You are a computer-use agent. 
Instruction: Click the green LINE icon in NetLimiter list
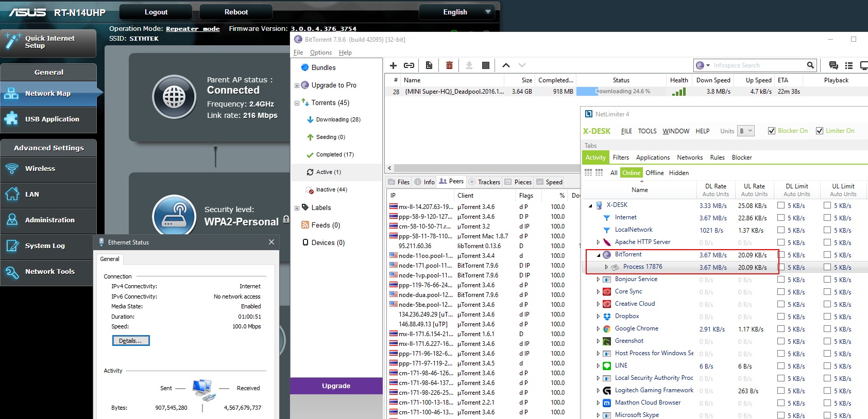607,366
